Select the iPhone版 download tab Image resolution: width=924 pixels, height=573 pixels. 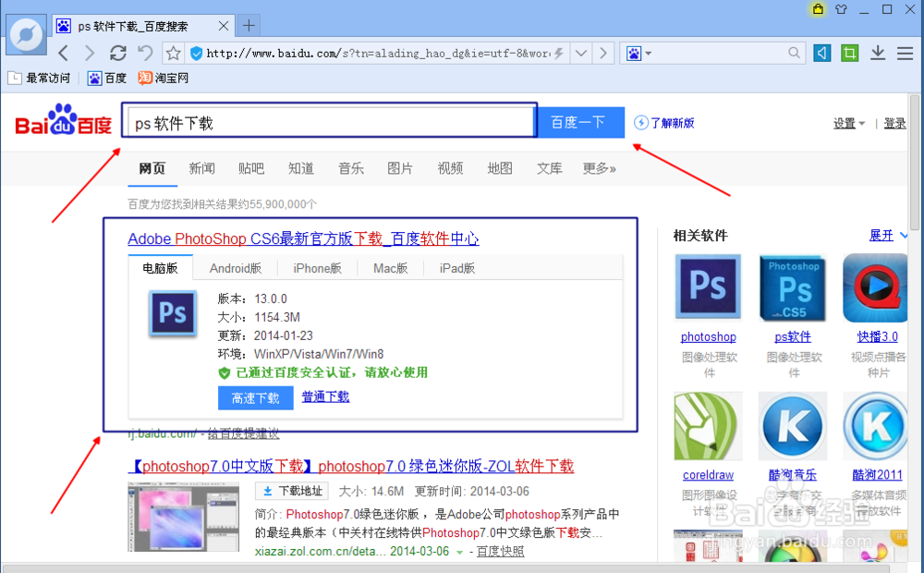pyautogui.click(x=317, y=267)
